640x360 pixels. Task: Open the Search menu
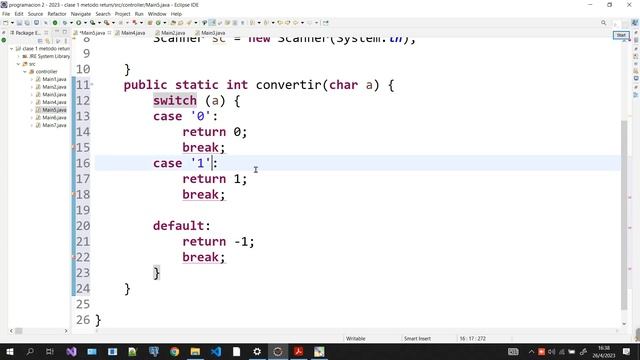[103, 14]
